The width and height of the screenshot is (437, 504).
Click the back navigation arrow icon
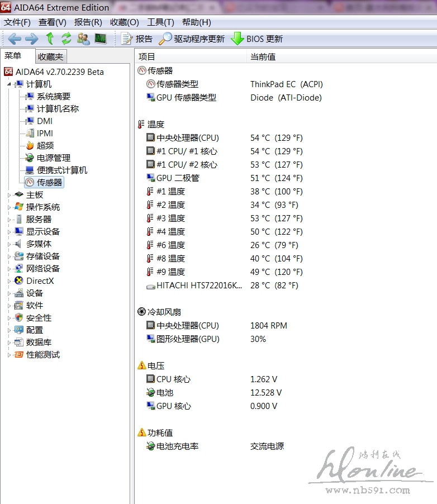15,39
